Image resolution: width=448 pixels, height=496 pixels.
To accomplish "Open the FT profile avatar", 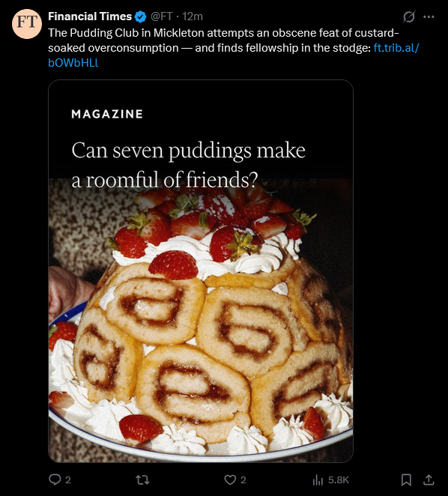I will 27,24.
